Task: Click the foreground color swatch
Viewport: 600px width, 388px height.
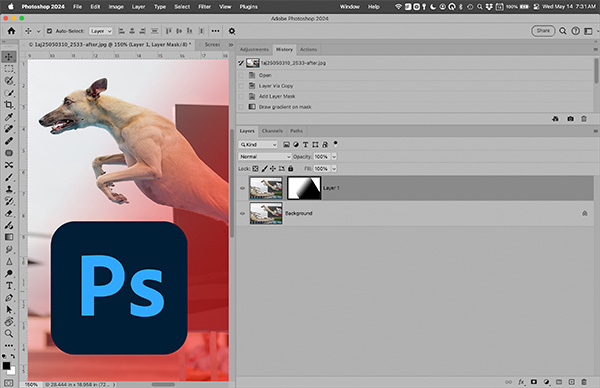Action: [x=7, y=366]
